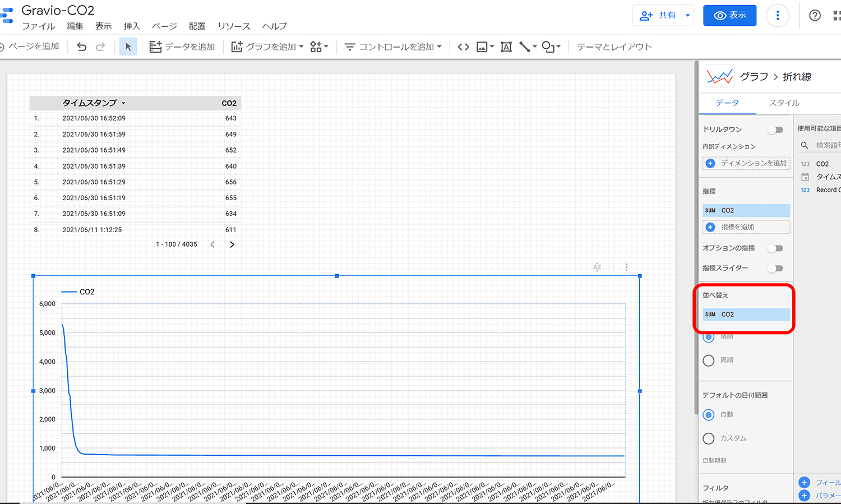This screenshot has height=504, width=841.
Task: Open the Google apps grid icon
Action: coord(837,16)
